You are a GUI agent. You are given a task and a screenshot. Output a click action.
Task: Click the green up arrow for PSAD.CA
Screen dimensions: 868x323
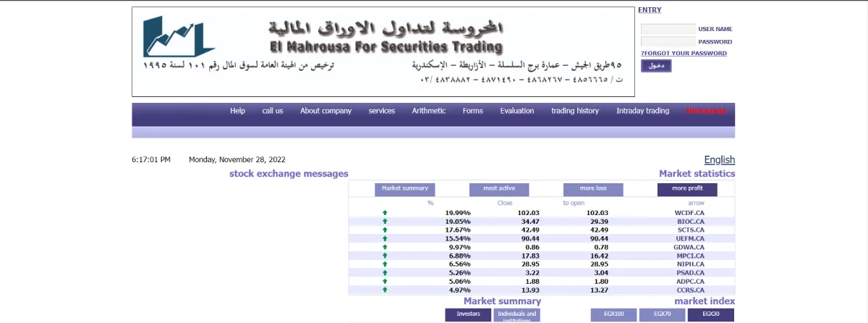coord(385,273)
